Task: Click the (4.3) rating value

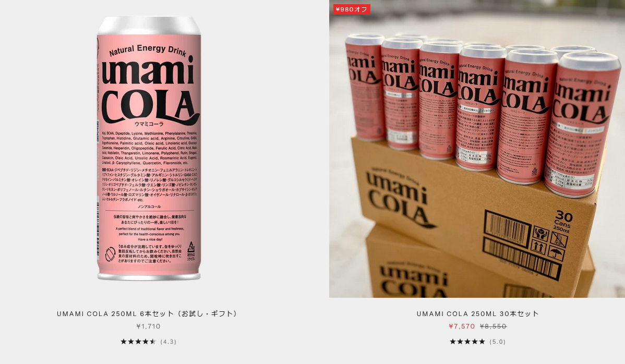Action: click(x=168, y=342)
